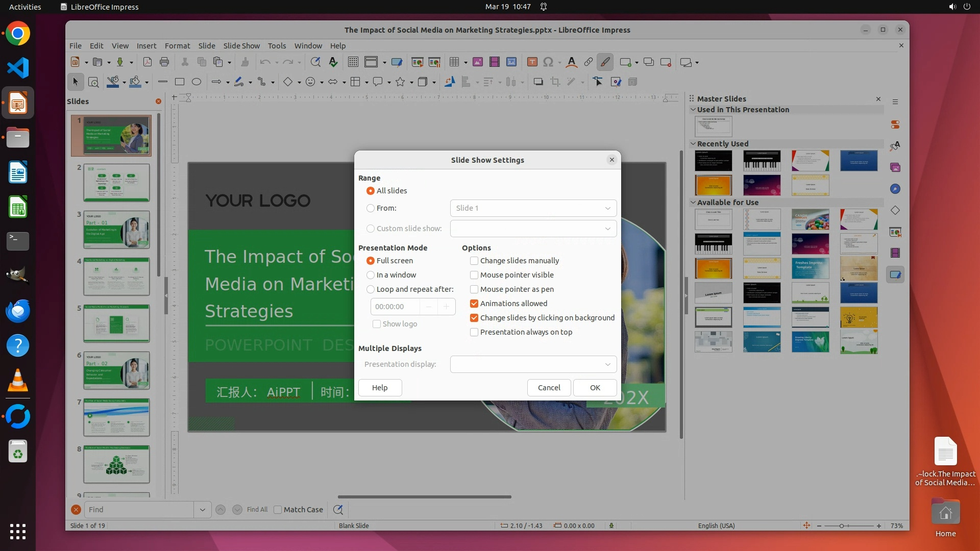Open the Slide Show menu

(x=241, y=45)
